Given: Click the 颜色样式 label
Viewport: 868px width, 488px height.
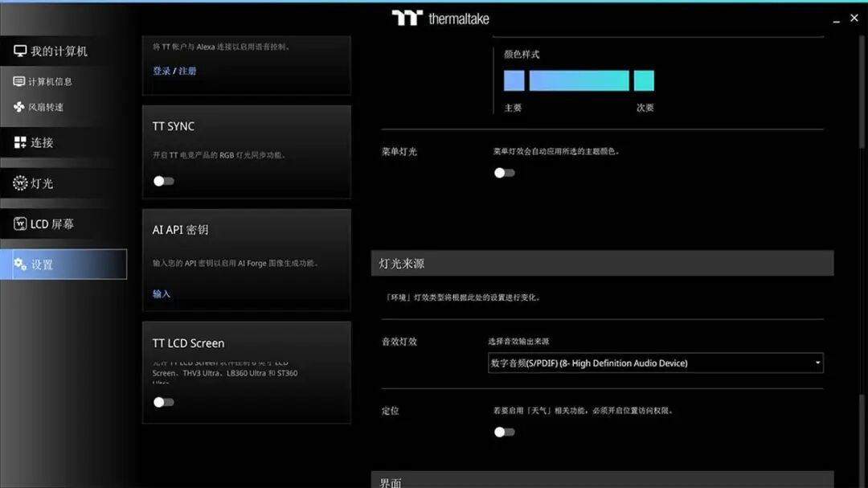Looking at the screenshot, I should [522, 55].
